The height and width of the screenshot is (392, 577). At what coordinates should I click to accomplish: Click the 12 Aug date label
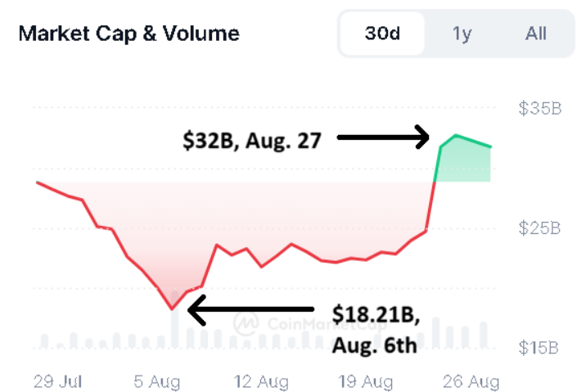click(x=261, y=381)
